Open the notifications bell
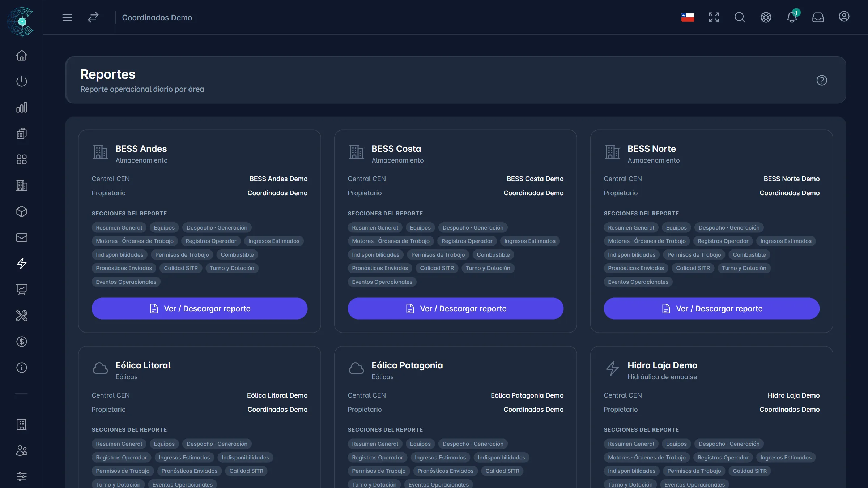The width and height of the screenshot is (868, 488). coord(792,17)
